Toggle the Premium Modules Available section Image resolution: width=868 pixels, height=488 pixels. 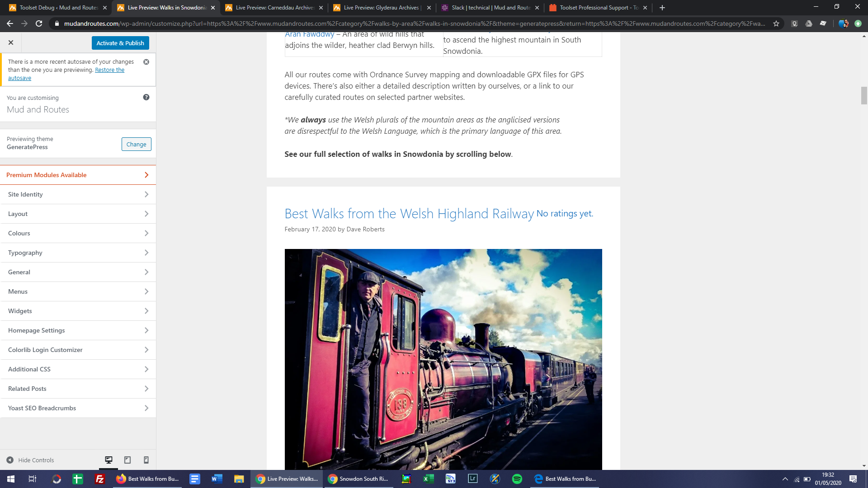[x=78, y=174]
